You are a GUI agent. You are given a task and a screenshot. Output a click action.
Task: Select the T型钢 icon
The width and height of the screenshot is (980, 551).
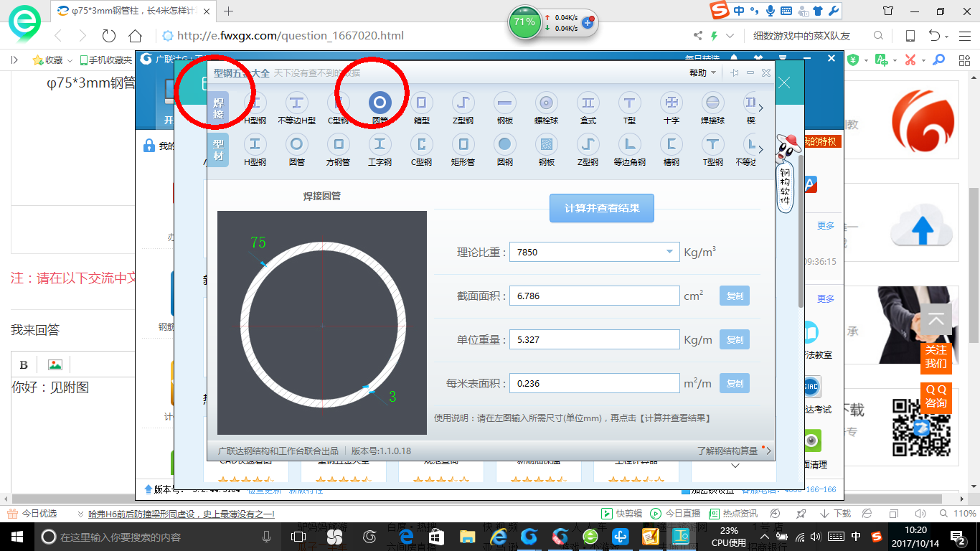712,150
